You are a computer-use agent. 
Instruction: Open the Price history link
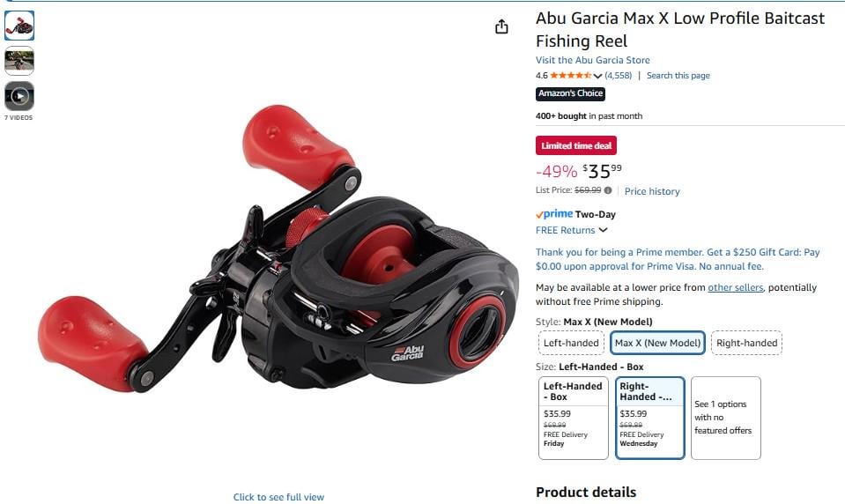[x=652, y=191]
